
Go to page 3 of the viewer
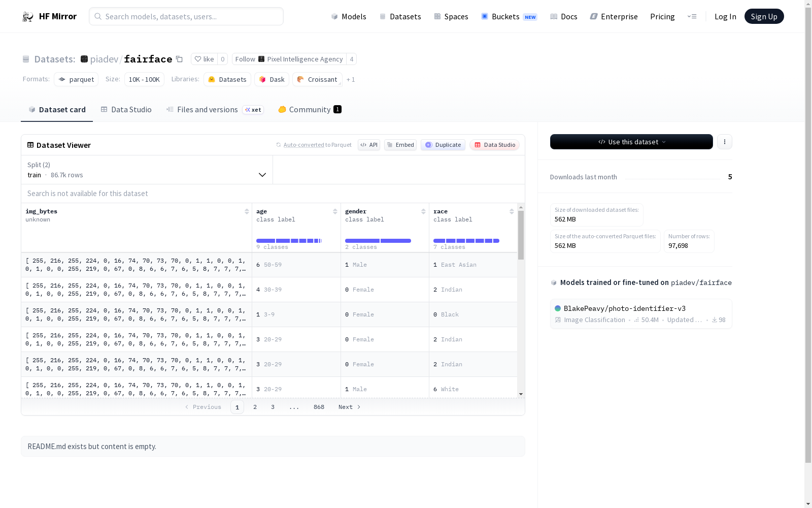[273, 407]
